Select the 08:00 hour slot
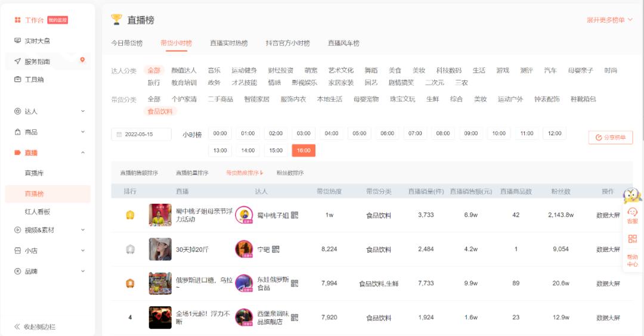The image size is (644, 336). [x=442, y=133]
